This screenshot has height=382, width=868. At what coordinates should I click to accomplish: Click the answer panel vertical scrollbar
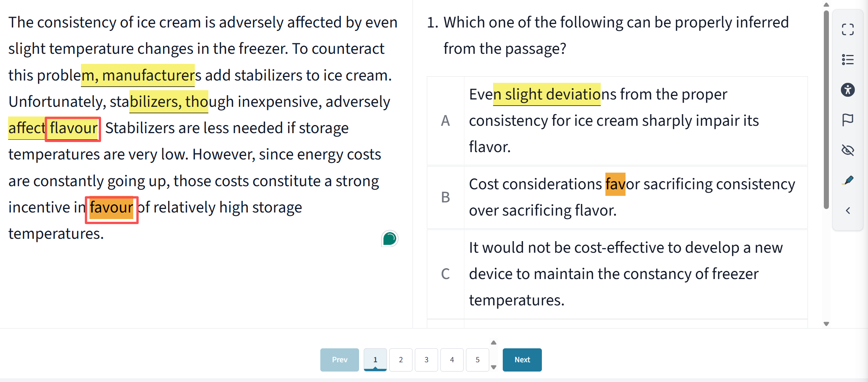coord(826,110)
